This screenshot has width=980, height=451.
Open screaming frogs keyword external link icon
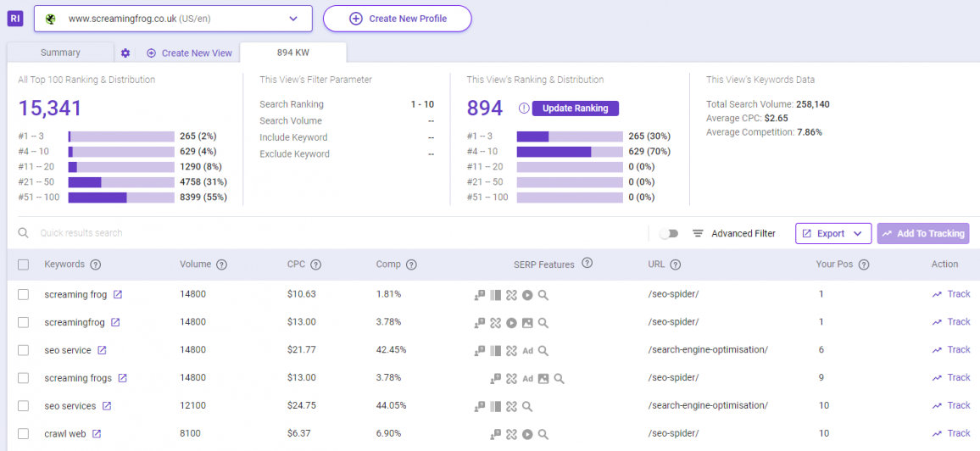[x=122, y=378]
